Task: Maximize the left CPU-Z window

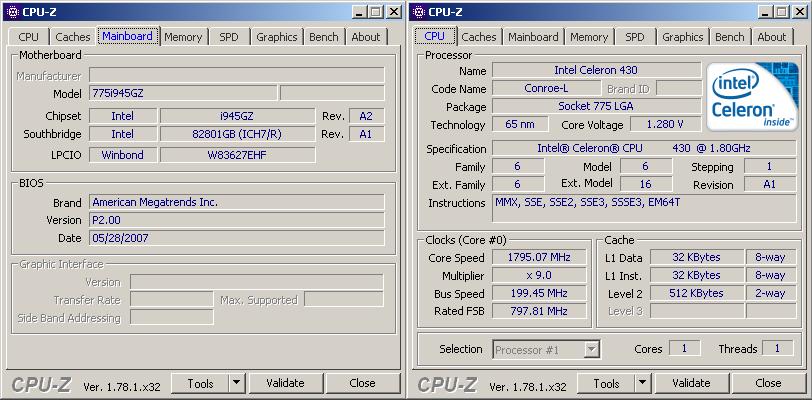Action: point(376,12)
